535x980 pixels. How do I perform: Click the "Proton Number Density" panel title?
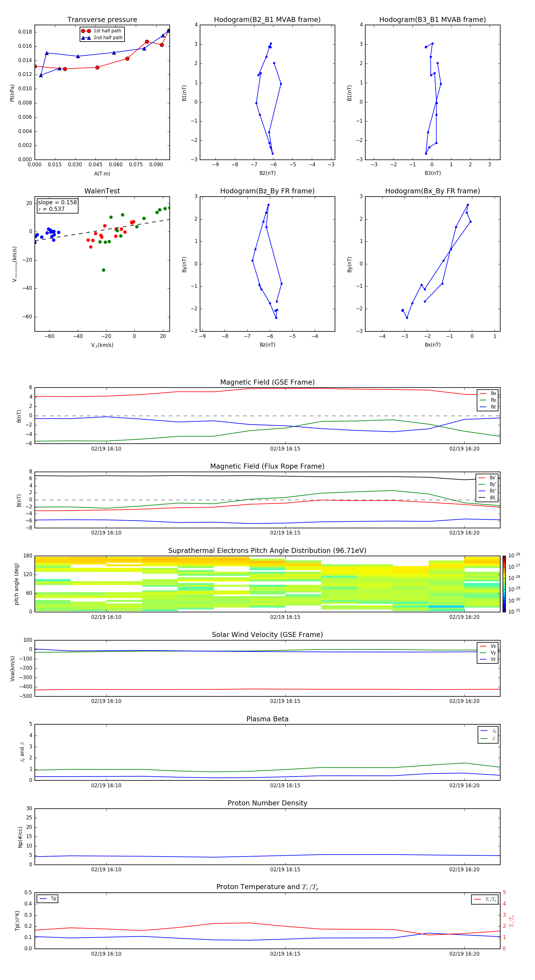tap(267, 803)
